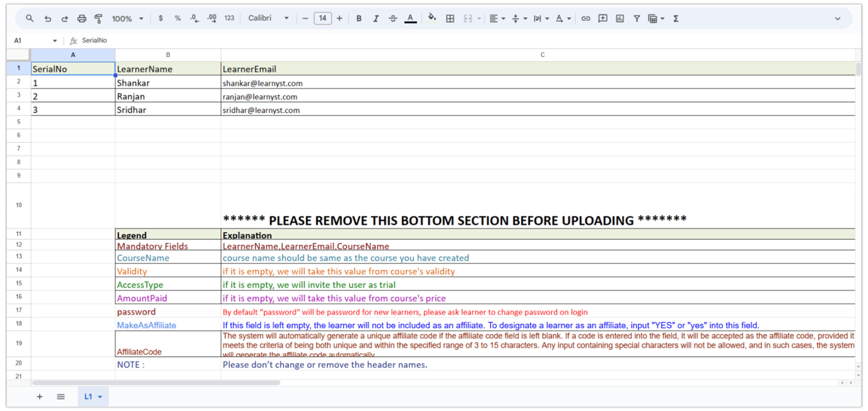Open the 100% zoom dropdown
The width and height of the screenshot is (868, 411).
click(127, 18)
